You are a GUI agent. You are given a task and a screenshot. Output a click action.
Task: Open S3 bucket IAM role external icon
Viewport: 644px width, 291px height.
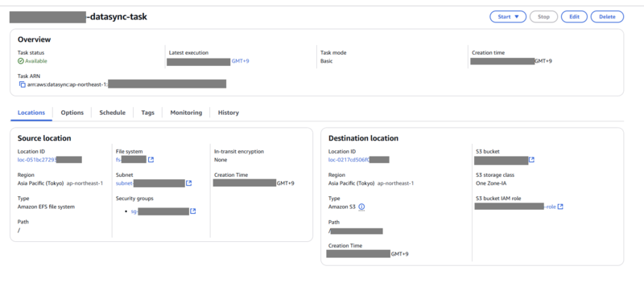(560, 207)
